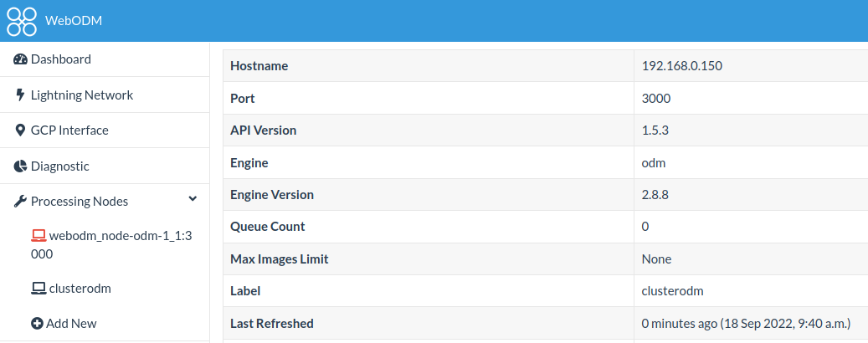This screenshot has height=343, width=868.
Task: Go to the Dashboard page
Action: tap(61, 59)
